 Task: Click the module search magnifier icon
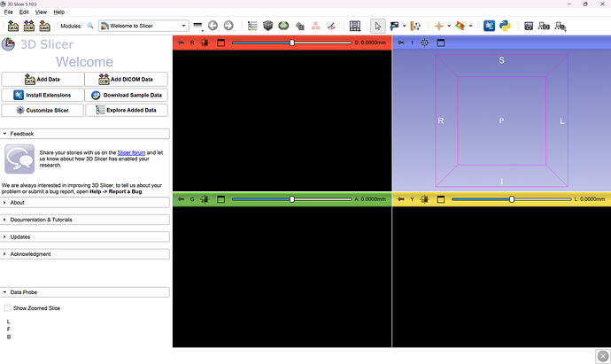pyautogui.click(x=90, y=26)
